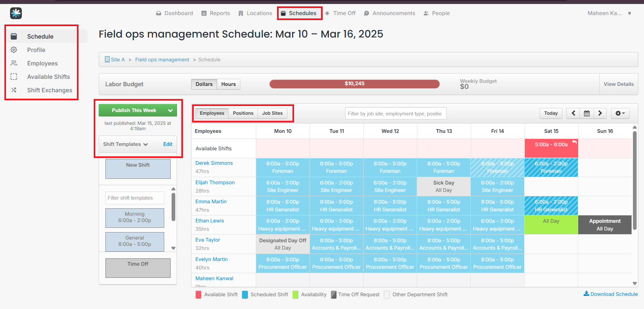Expand the Shift Templates dropdown

125,144
